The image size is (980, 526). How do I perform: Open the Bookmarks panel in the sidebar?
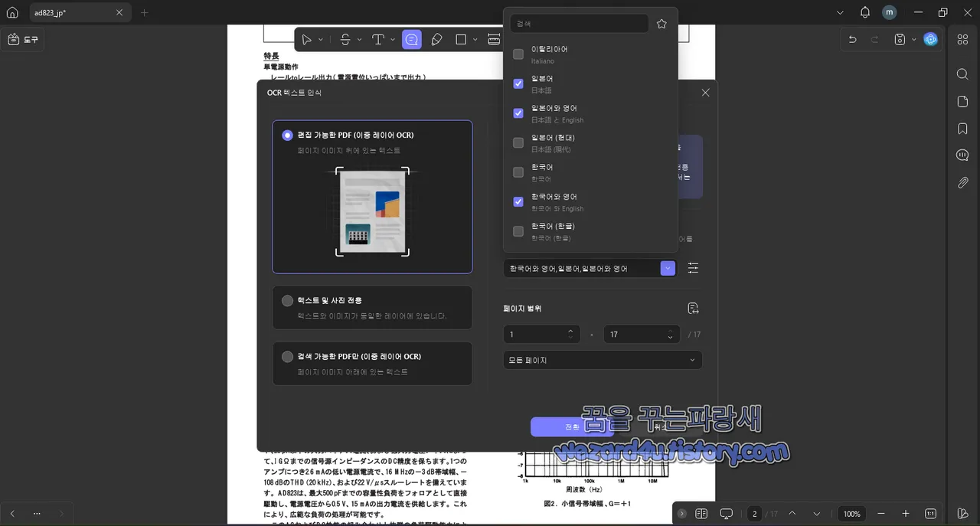pos(962,128)
